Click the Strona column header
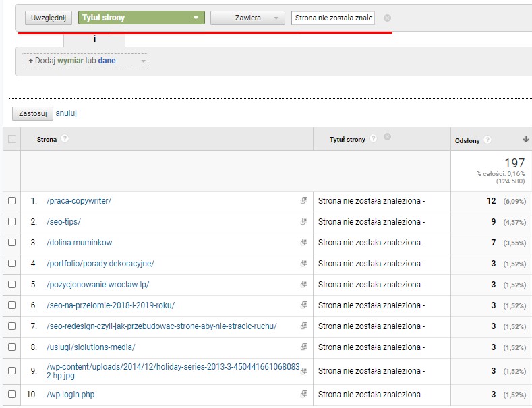Screen dimensions: 532x408 (x=47, y=139)
